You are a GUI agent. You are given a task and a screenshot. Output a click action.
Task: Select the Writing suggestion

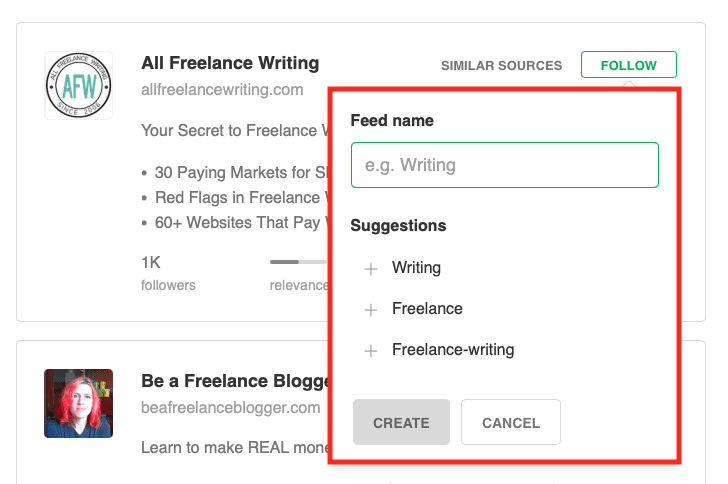click(x=416, y=268)
